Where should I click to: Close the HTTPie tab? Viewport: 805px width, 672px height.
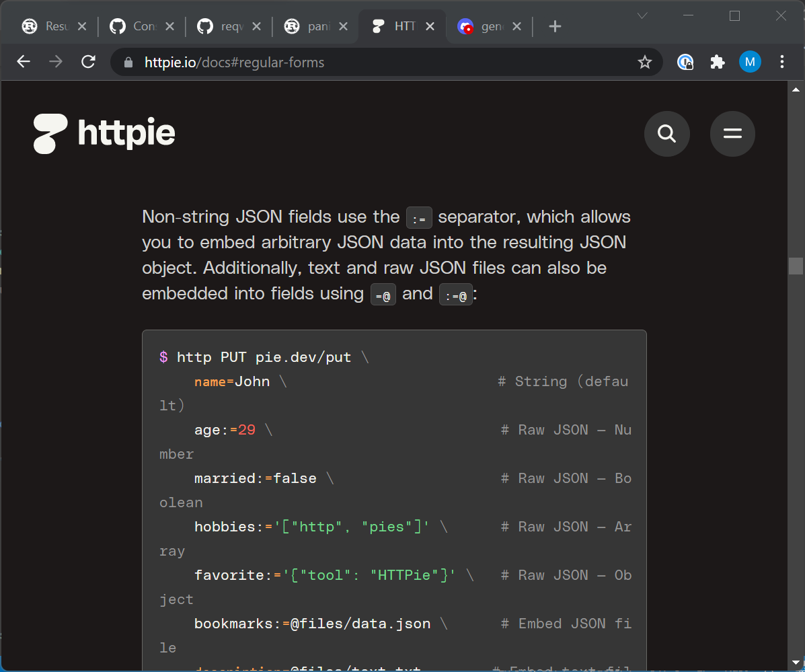click(430, 26)
